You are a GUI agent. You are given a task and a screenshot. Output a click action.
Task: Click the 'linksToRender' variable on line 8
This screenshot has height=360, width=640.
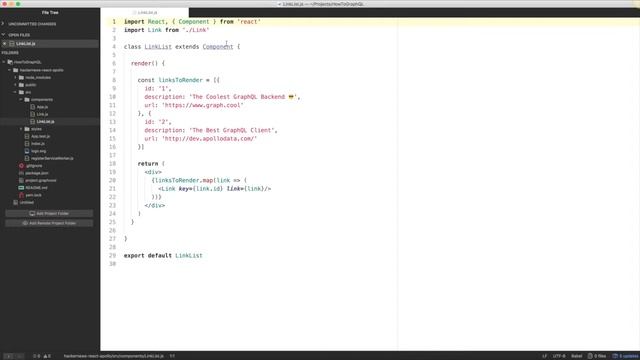click(x=180, y=80)
